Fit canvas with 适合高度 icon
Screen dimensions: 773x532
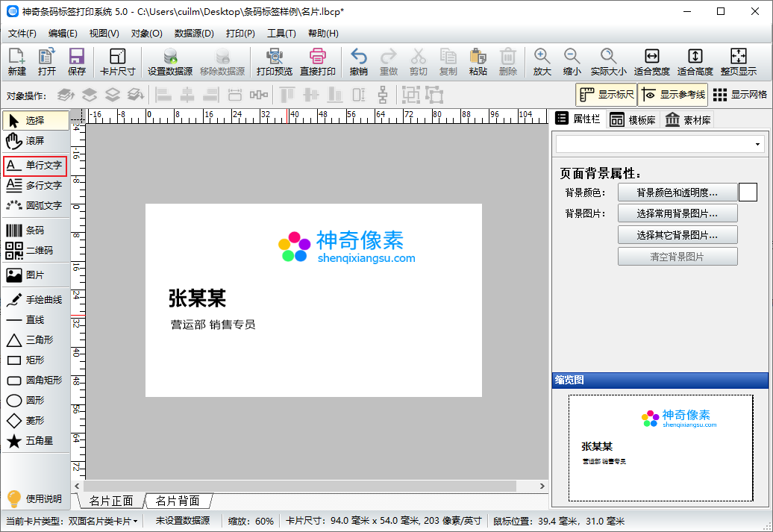(x=695, y=62)
